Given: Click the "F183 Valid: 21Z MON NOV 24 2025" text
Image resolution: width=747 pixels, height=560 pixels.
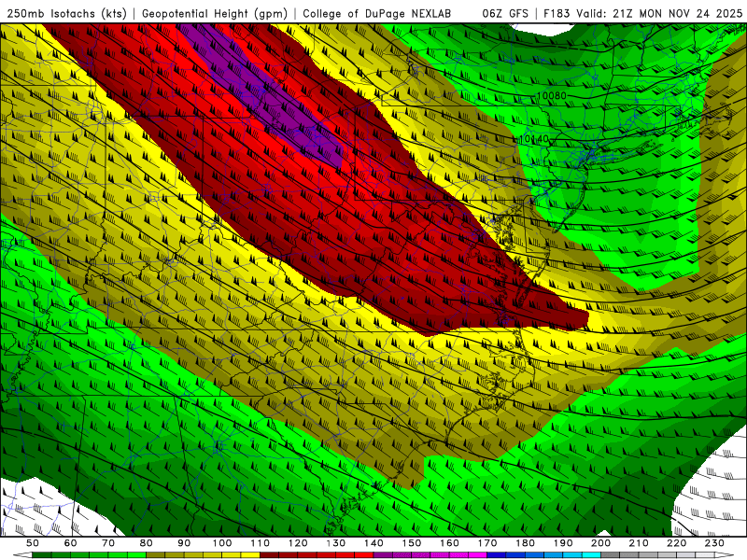Looking at the screenshot, I should point(642,14).
